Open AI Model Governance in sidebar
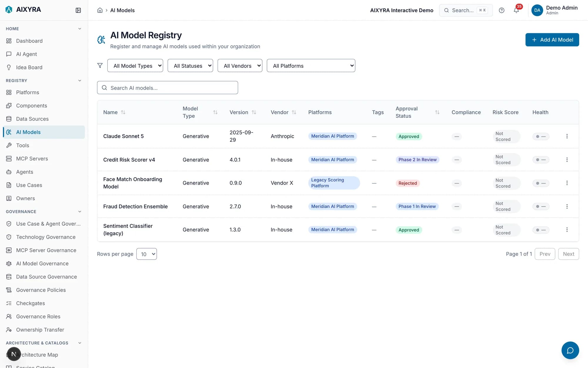The width and height of the screenshot is (588, 368). tap(44, 263)
